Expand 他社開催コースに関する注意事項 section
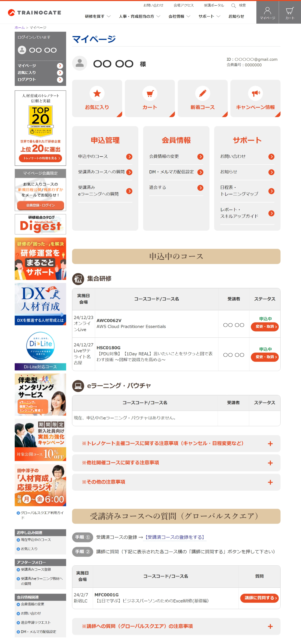This screenshot has width=301, height=644. [176, 463]
